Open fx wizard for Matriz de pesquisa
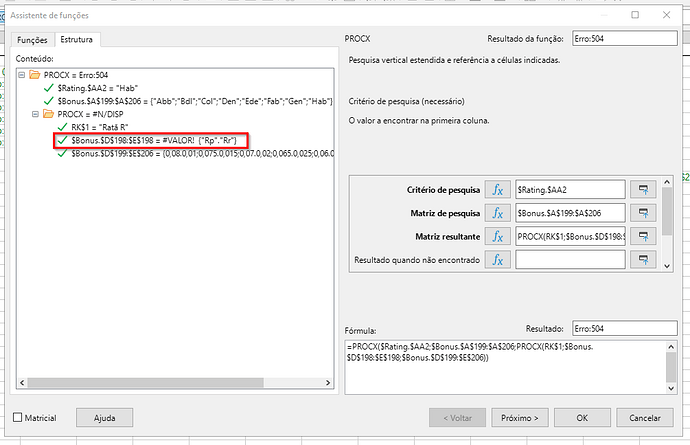 coord(498,213)
